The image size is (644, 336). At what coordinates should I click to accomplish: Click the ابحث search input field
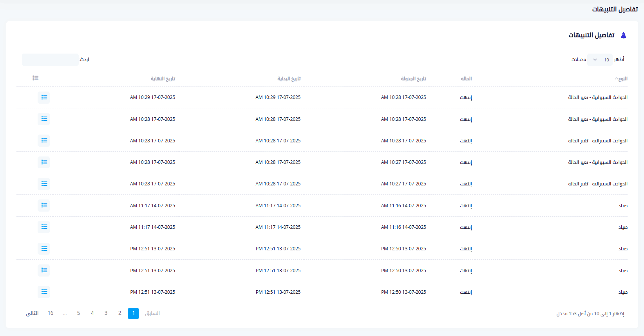[50, 60]
